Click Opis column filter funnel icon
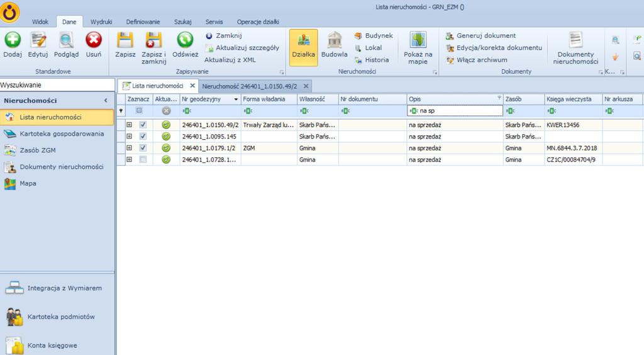The height and width of the screenshot is (355, 644). pos(499,98)
